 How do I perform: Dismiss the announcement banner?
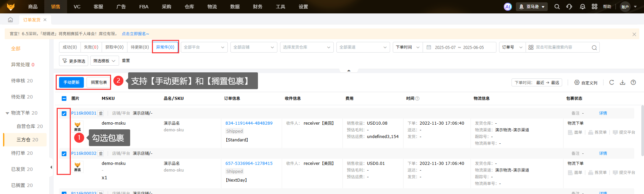coord(634,34)
